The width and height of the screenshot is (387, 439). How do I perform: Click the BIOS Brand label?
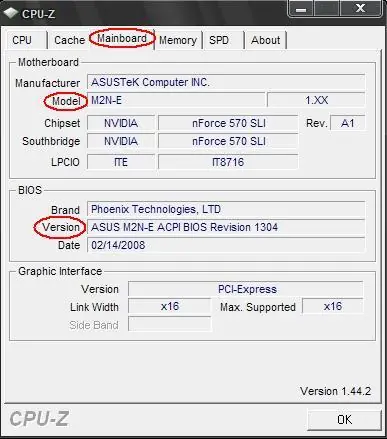pos(65,210)
